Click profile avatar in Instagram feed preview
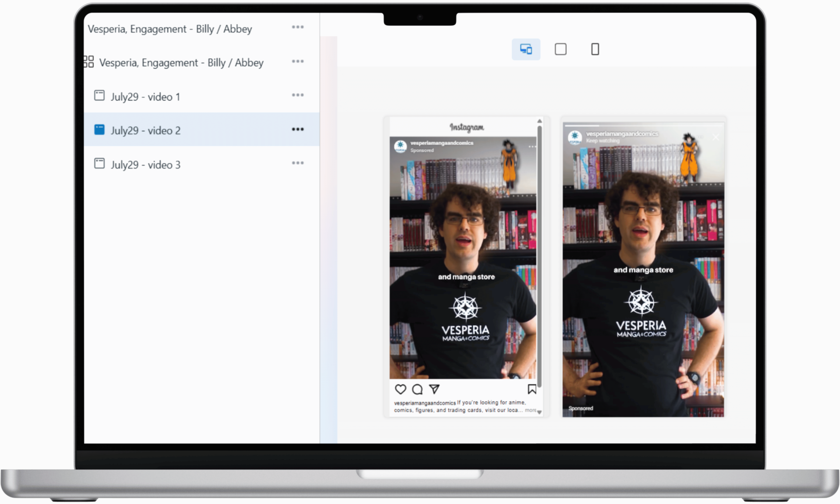This screenshot has width=840, height=504. coord(400,146)
